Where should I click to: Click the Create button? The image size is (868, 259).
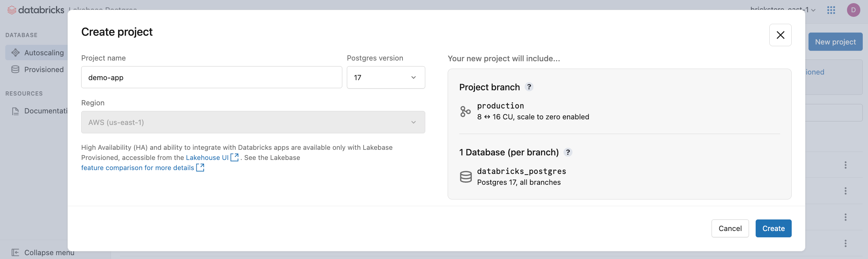(773, 229)
